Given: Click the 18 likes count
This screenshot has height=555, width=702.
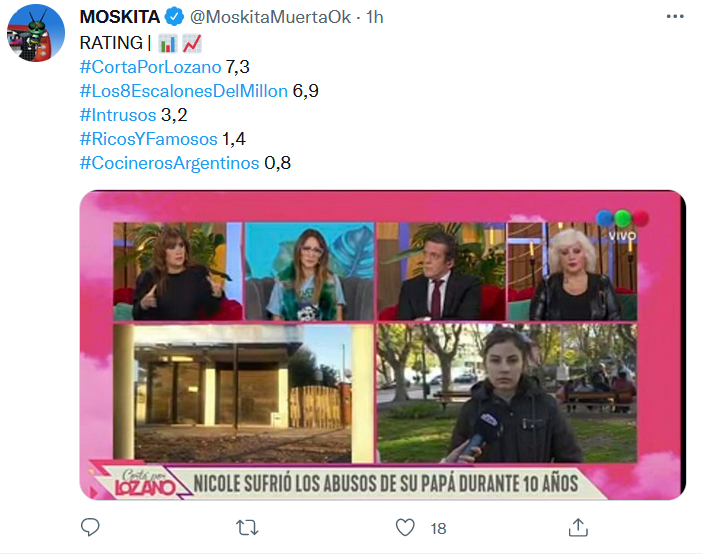Looking at the screenshot, I should 438,529.
